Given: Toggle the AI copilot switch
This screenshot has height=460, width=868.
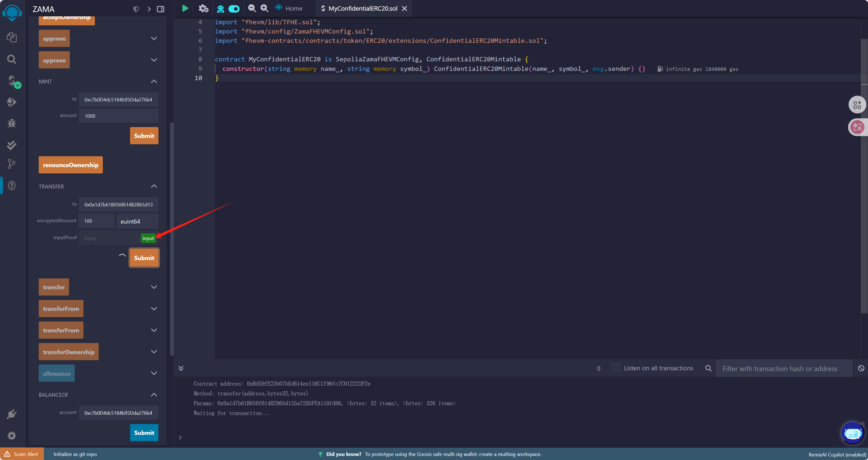Looking at the screenshot, I should tap(234, 9).
